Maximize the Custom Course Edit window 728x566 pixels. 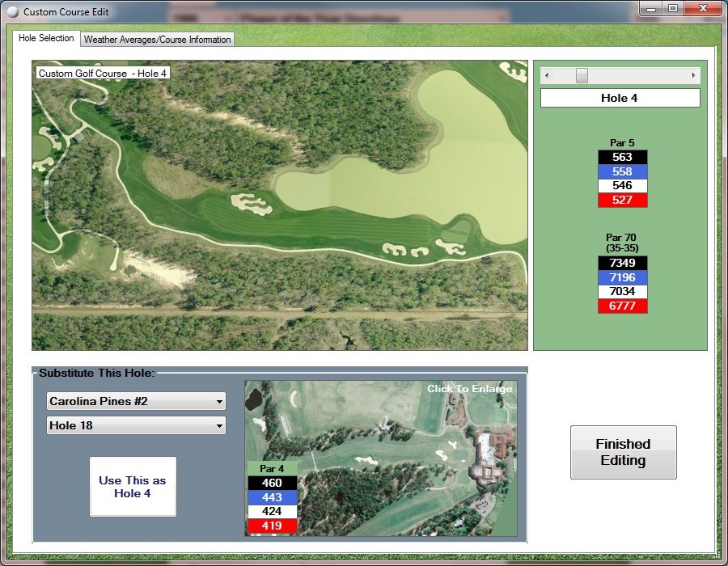click(x=673, y=9)
